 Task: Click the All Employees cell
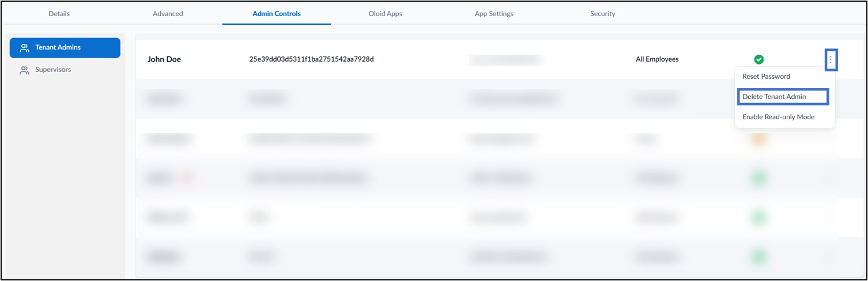coord(657,59)
